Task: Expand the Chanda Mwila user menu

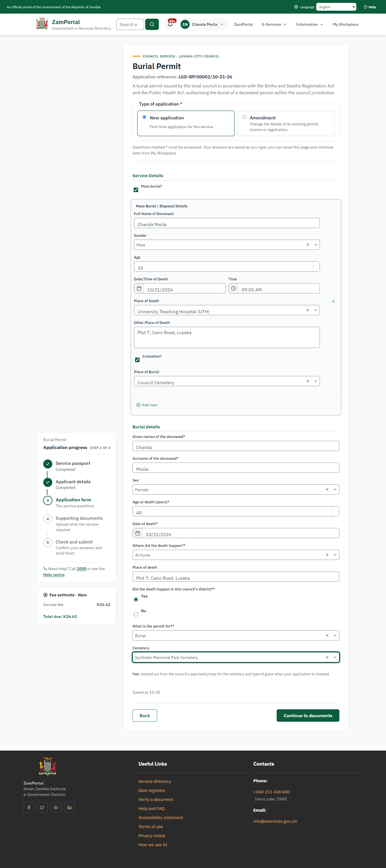Action: click(203, 24)
